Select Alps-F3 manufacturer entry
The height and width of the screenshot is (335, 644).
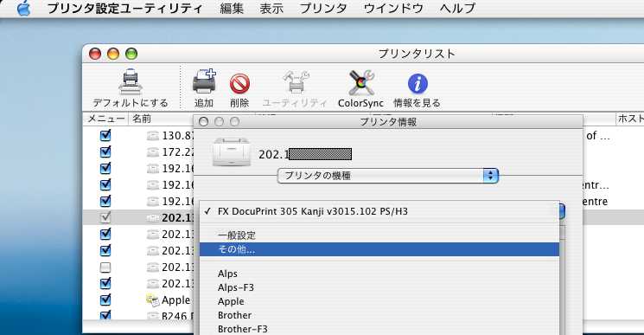tap(379, 287)
